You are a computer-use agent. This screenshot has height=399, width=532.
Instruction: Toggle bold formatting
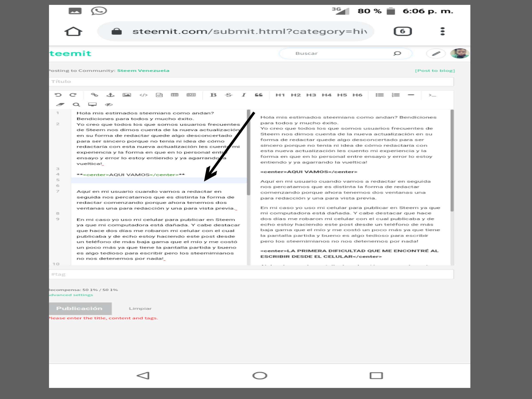213,95
